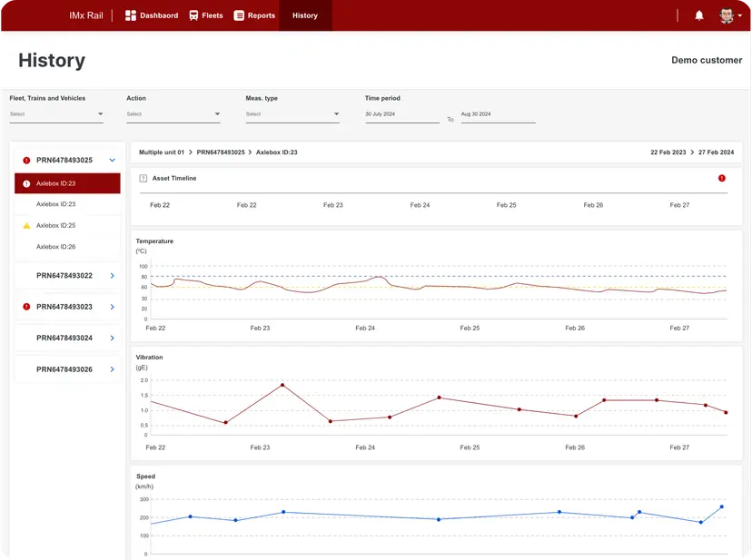Expand the PRN6478493022 vehicle entry
This screenshot has height=560, width=752.
pyautogui.click(x=113, y=274)
